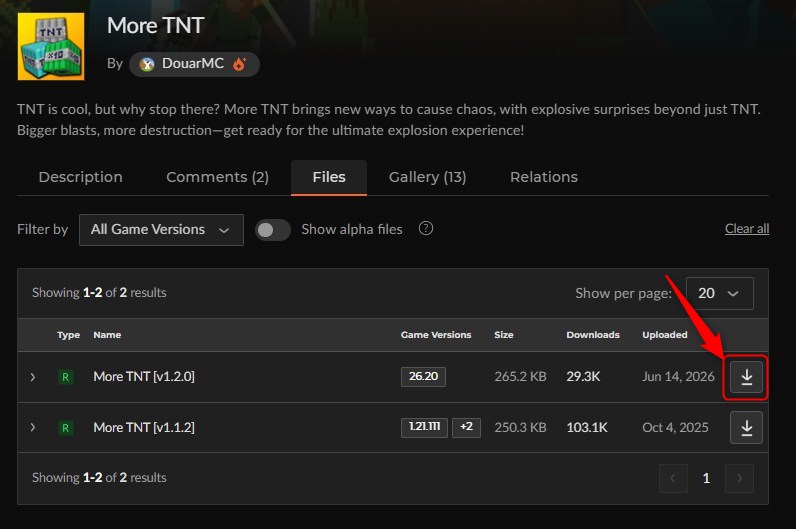Click the DouarMC author avatar
796x529 pixels.
[147, 64]
